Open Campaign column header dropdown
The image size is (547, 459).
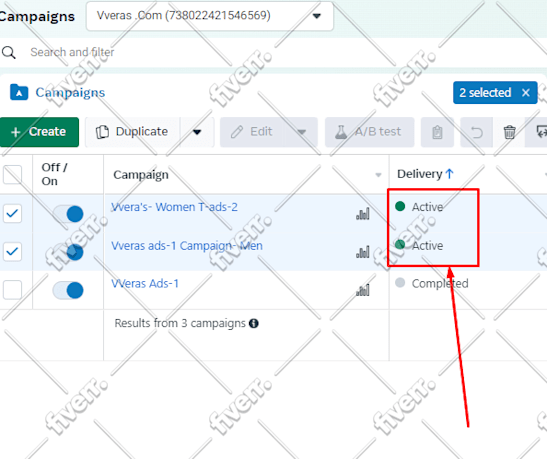pos(378,175)
